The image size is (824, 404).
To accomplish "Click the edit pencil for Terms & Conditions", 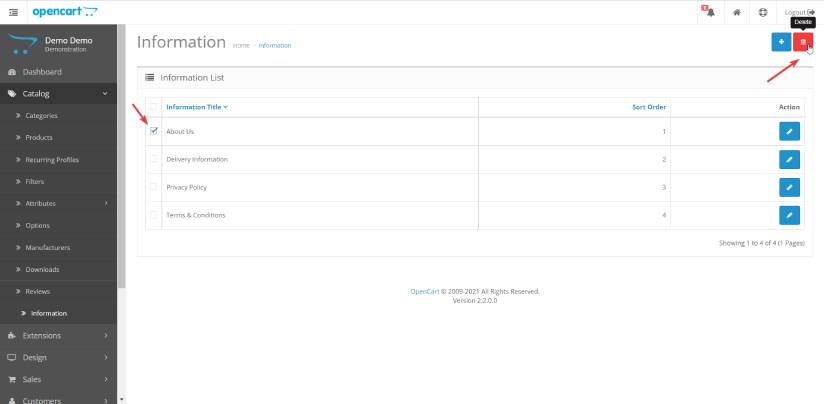I will [789, 215].
